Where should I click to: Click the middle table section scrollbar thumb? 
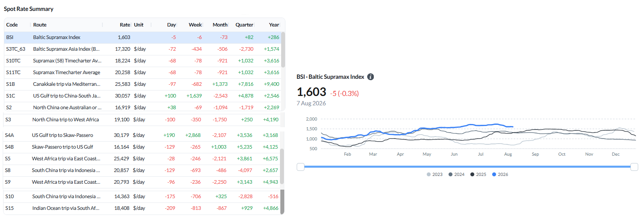282,166
